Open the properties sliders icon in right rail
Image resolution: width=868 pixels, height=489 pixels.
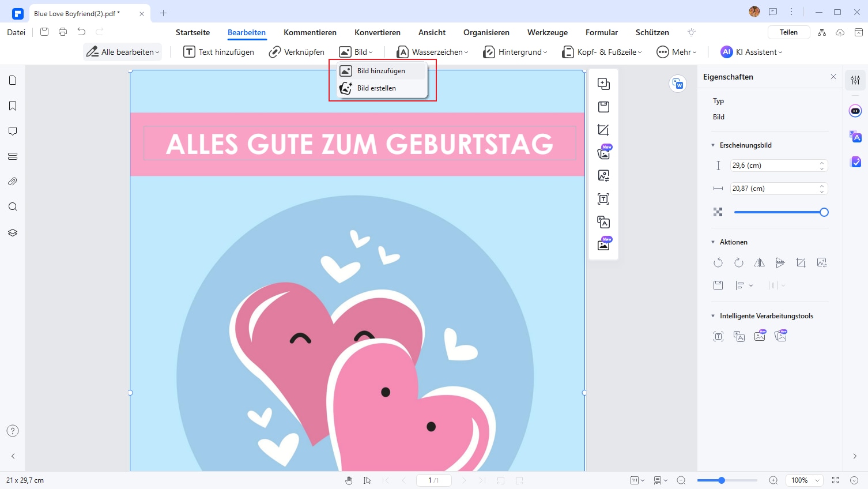coord(855,81)
